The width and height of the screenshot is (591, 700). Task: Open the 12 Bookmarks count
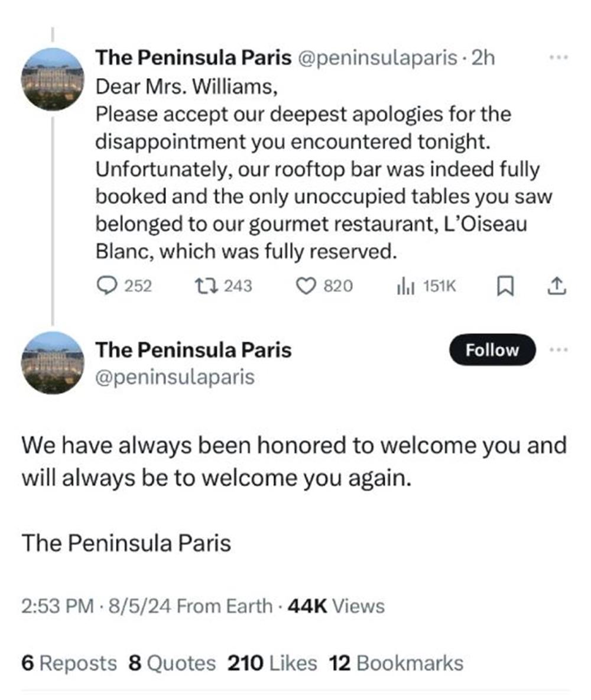pyautogui.click(x=396, y=663)
